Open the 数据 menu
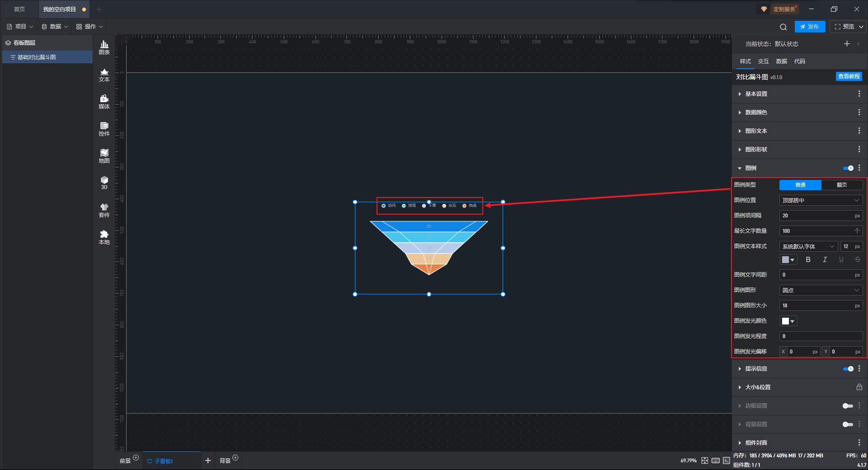This screenshot has width=868, height=470. click(55, 27)
